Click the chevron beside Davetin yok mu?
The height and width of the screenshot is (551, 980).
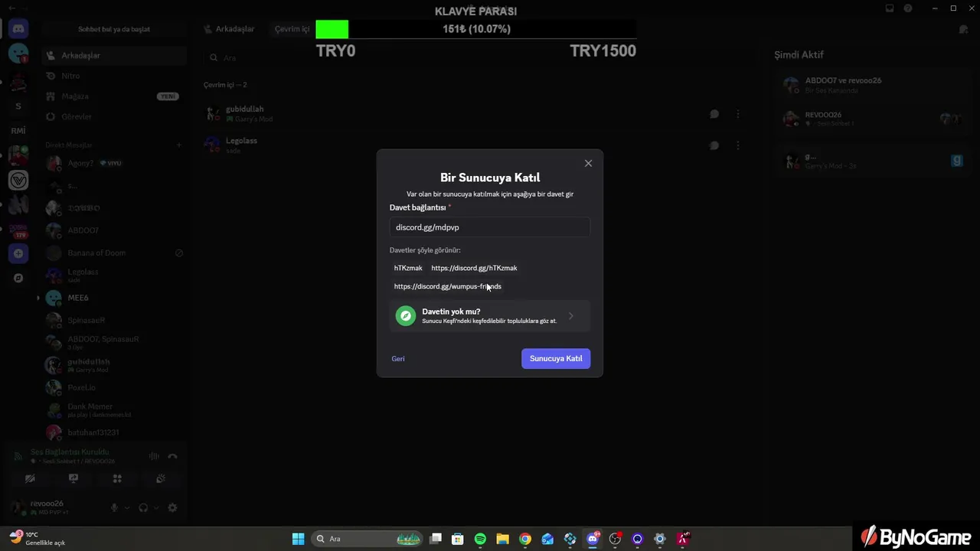(x=571, y=315)
